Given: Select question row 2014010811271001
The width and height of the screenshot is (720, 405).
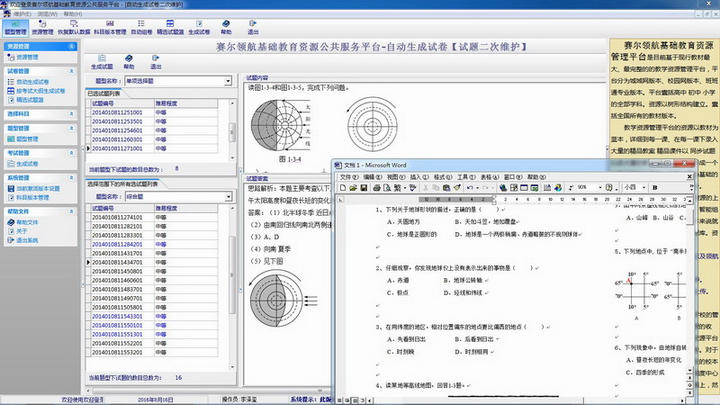Looking at the screenshot, I should pos(152,149).
